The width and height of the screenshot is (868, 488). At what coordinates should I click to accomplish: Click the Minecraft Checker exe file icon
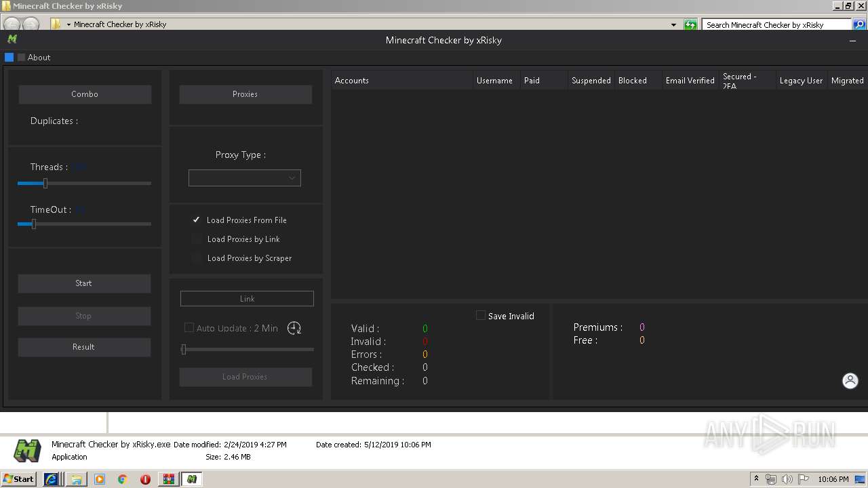(x=28, y=450)
